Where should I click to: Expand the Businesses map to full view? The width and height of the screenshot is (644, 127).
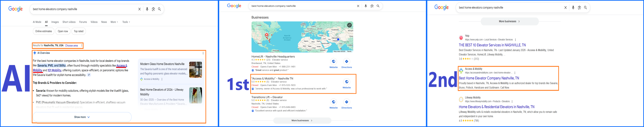tap(349, 25)
